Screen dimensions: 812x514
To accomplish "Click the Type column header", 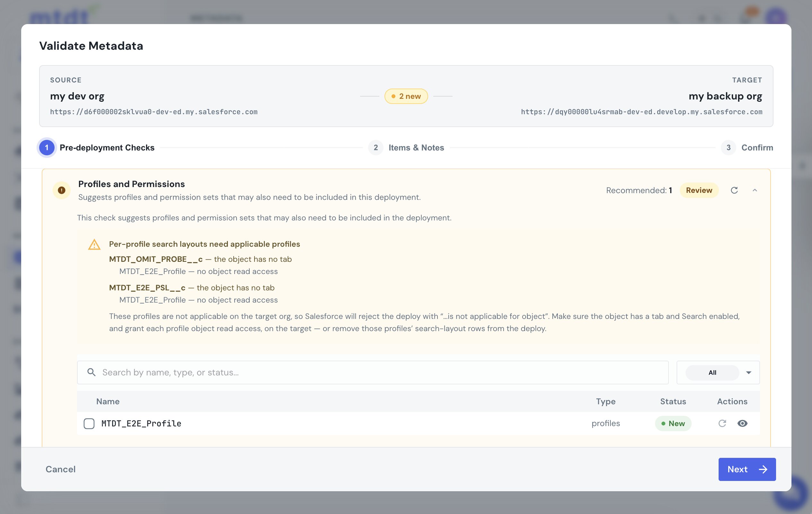I will 606,401.
